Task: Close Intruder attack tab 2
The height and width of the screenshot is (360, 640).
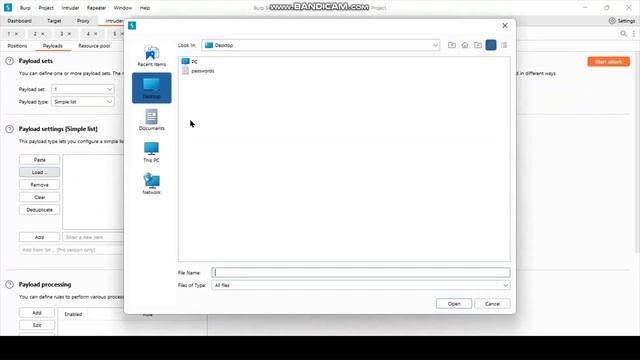Action: (x=43, y=34)
